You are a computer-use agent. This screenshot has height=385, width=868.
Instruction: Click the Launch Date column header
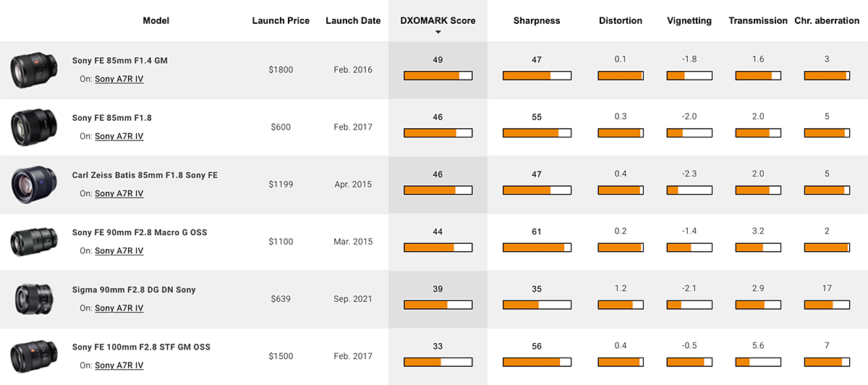tap(353, 21)
